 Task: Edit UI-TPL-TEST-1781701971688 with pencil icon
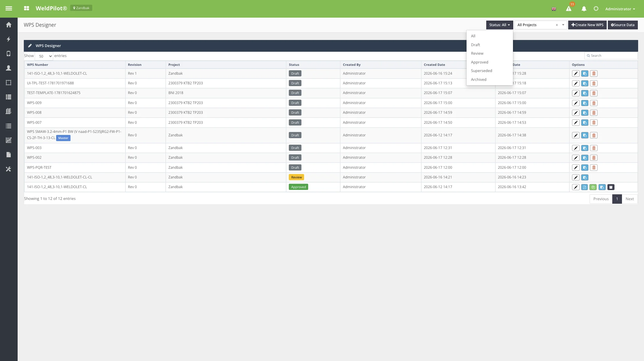576,83
